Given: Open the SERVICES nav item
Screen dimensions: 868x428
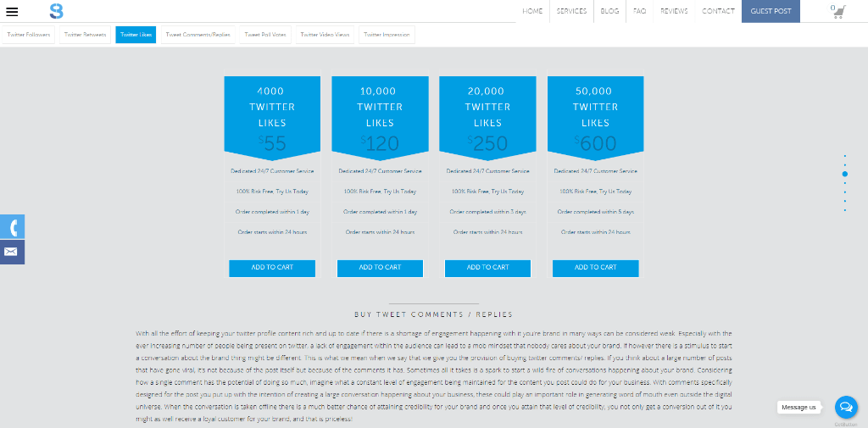Looking at the screenshot, I should point(571,11).
